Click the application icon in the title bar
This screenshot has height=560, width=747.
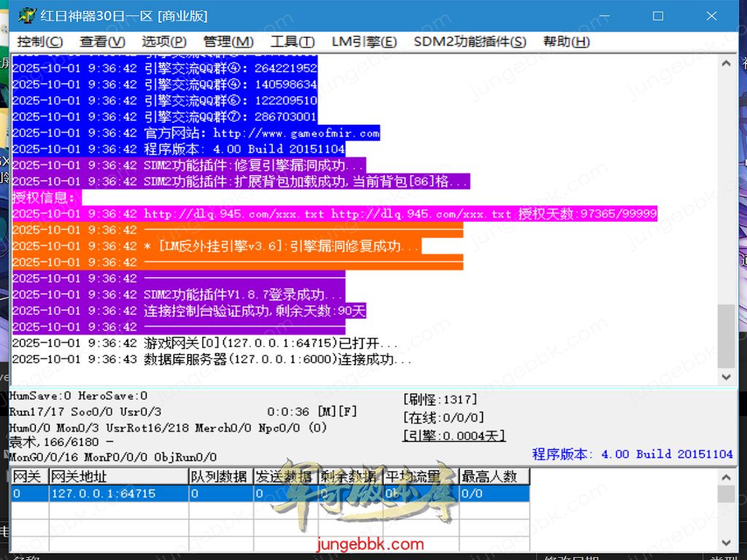(x=26, y=15)
